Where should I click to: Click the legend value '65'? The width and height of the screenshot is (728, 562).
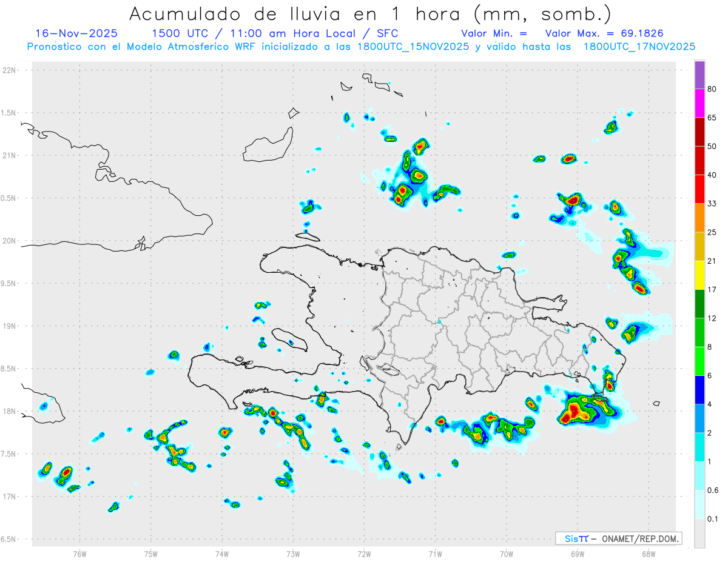point(712,118)
